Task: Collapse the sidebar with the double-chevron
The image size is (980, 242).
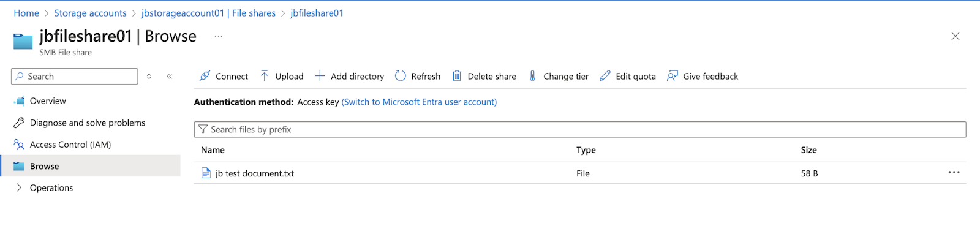Action: coord(170,76)
